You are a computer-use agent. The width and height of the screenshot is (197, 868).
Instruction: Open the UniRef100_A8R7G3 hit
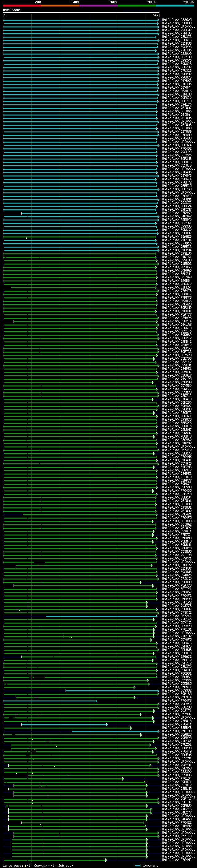[x=177, y=189]
